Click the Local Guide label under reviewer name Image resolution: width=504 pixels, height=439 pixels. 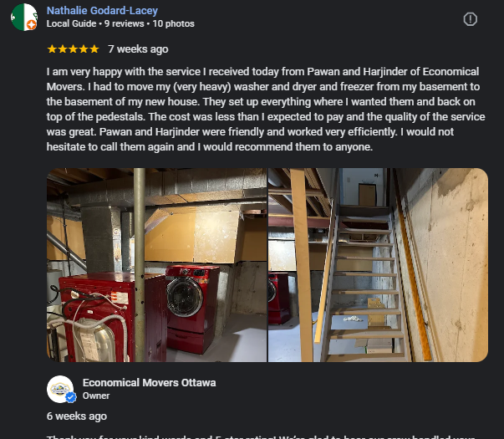71,23
